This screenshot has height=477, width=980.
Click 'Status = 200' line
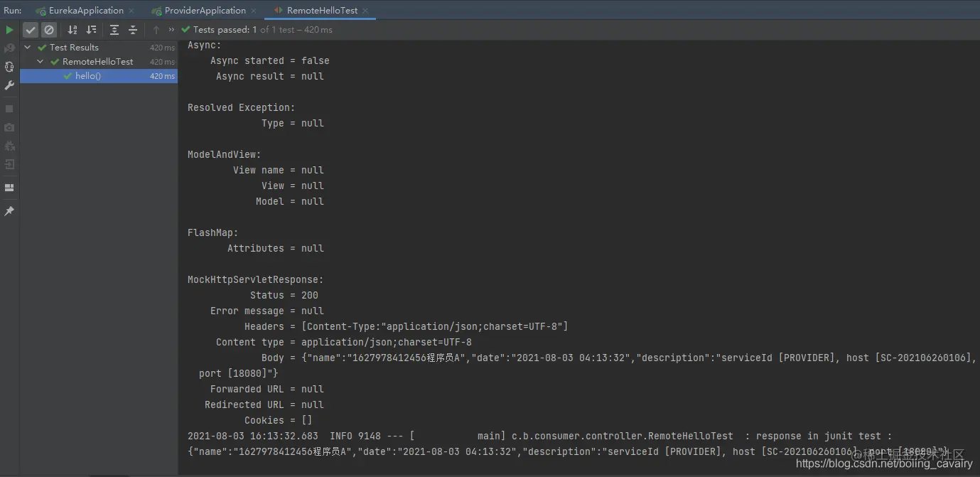coord(284,295)
